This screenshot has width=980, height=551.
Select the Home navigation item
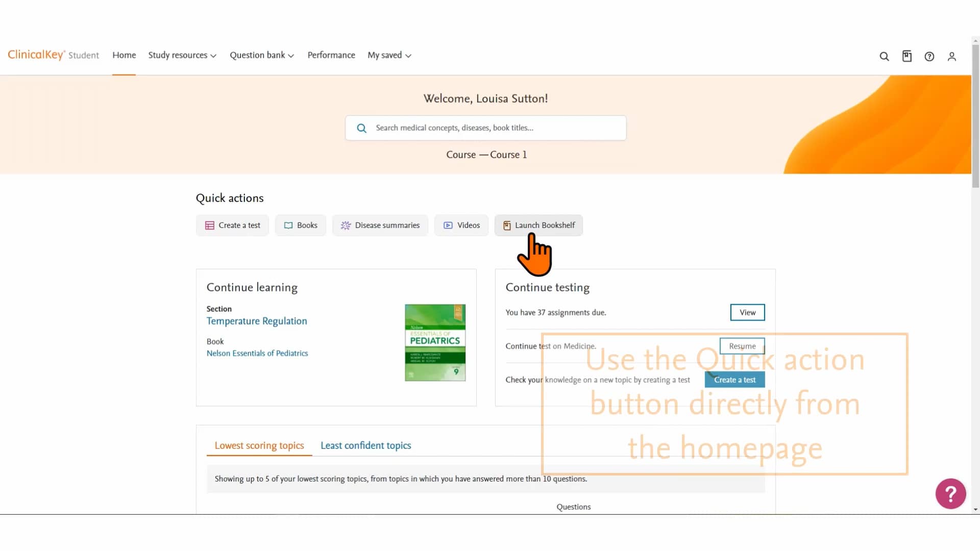tap(124, 55)
